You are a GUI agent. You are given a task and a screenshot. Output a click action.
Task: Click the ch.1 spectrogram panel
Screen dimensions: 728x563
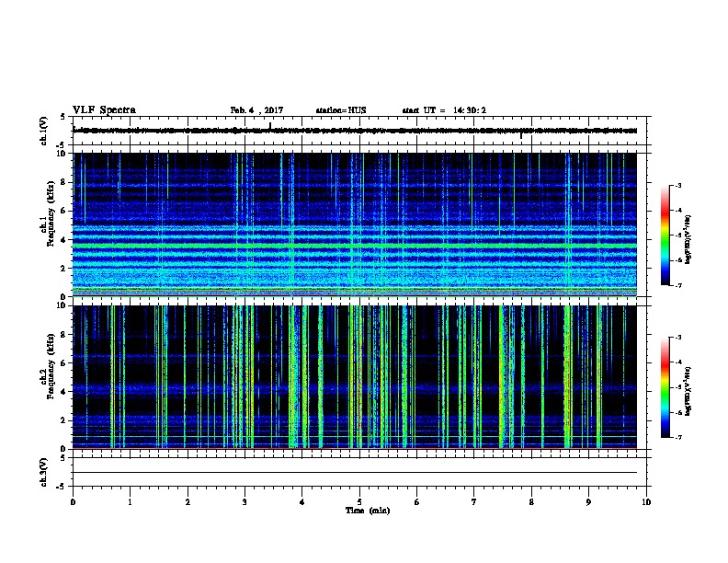[355, 224]
